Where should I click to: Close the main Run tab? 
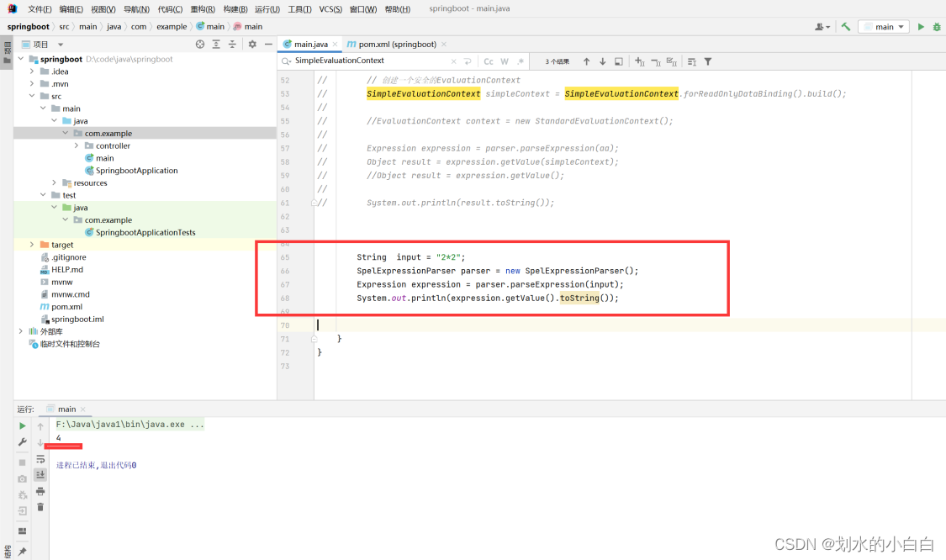point(82,409)
